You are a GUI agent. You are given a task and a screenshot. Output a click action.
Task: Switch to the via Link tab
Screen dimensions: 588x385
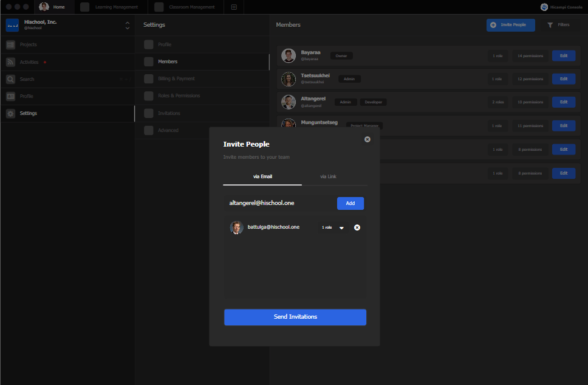pos(328,176)
